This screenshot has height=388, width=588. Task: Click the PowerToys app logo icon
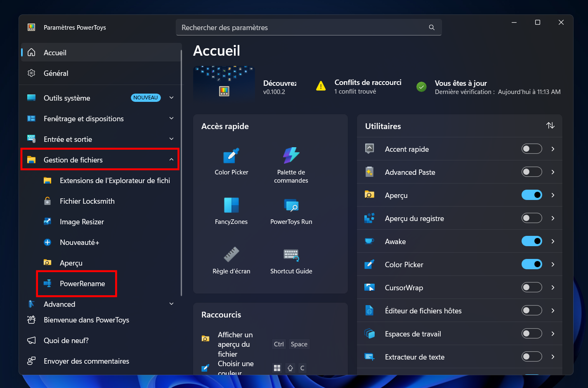coord(31,27)
